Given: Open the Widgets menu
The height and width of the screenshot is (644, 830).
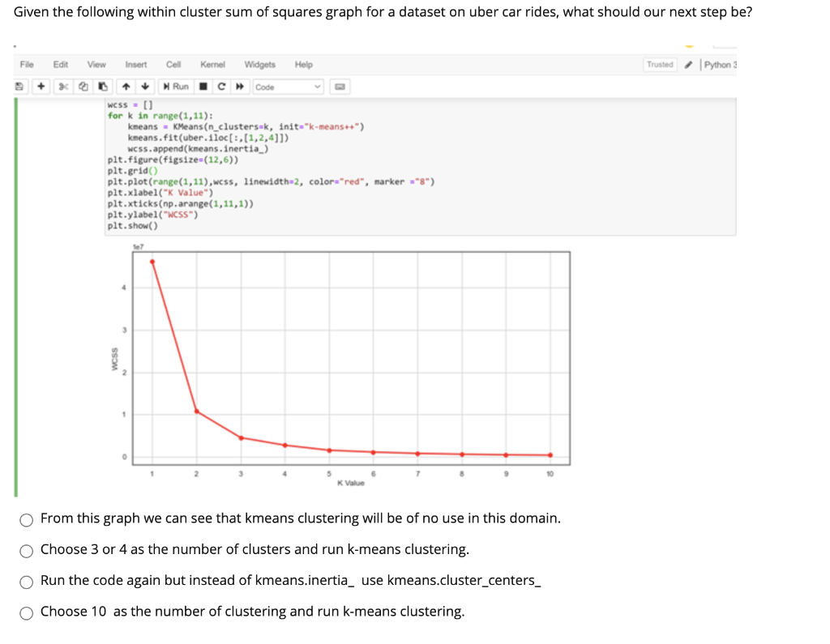Looking at the screenshot, I should (x=260, y=65).
